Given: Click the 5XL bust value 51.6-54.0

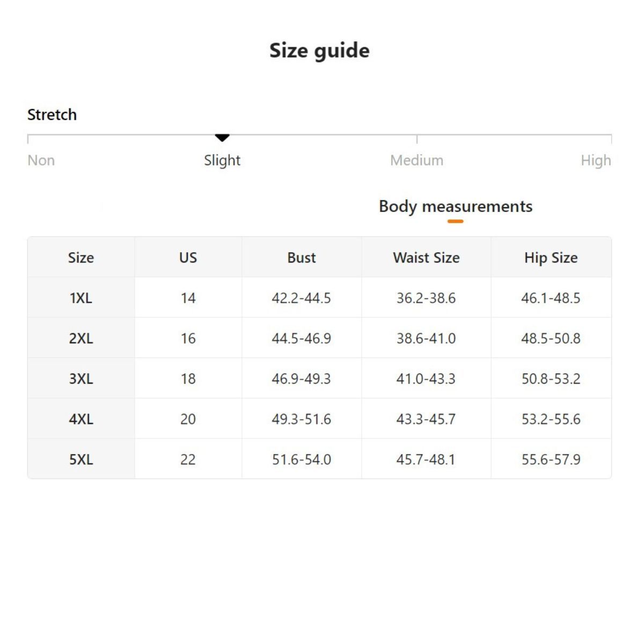Looking at the screenshot, I should point(302,459).
